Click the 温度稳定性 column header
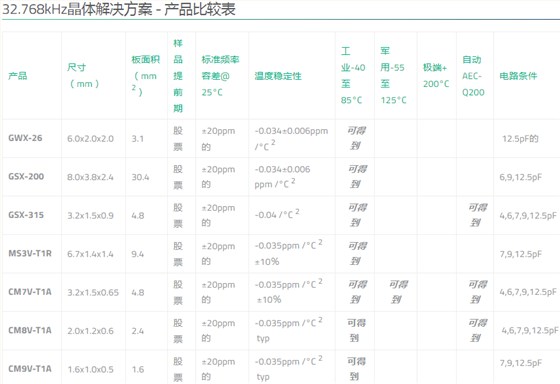 [x=278, y=76]
